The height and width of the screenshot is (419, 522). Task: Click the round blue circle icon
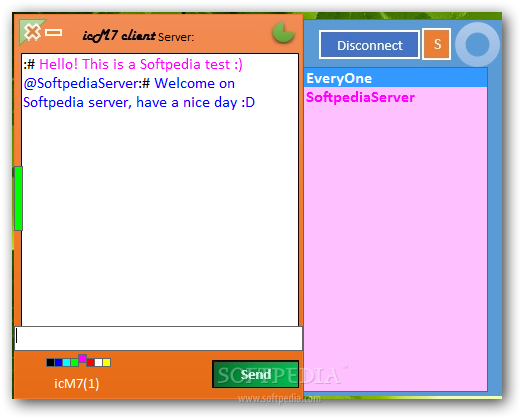[477, 44]
